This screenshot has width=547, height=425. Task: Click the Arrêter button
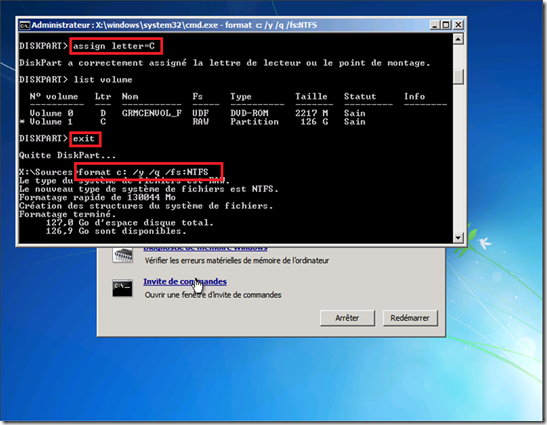[347, 318]
